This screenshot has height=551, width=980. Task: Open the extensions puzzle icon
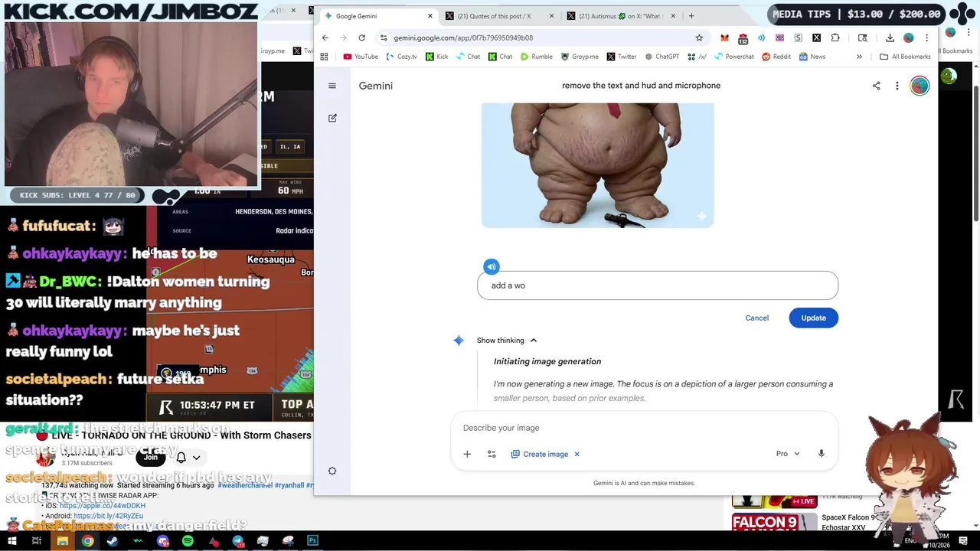click(835, 37)
